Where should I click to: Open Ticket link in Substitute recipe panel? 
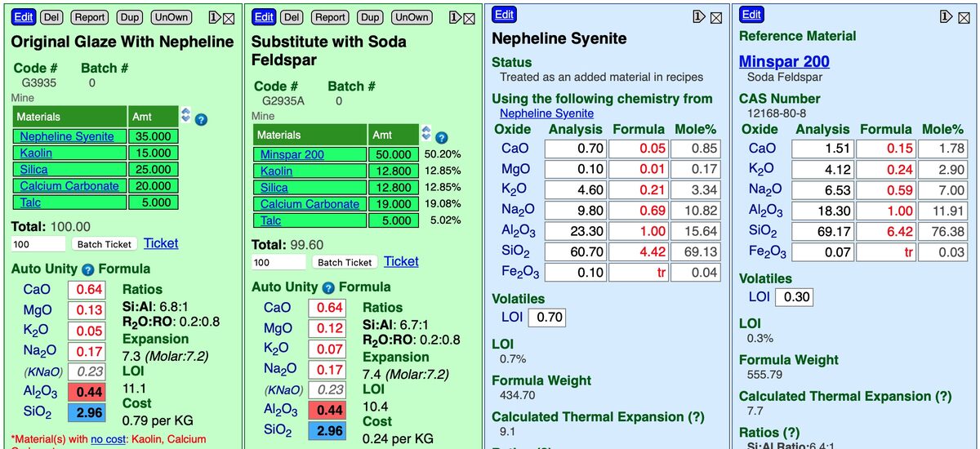click(401, 261)
